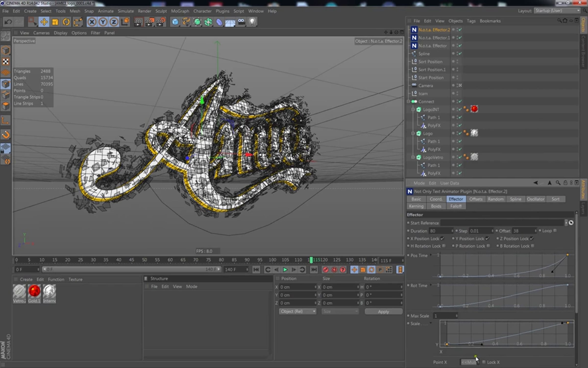Click the green timeline playhead marker
Viewport: 588px width, 368px height.
tap(311, 260)
